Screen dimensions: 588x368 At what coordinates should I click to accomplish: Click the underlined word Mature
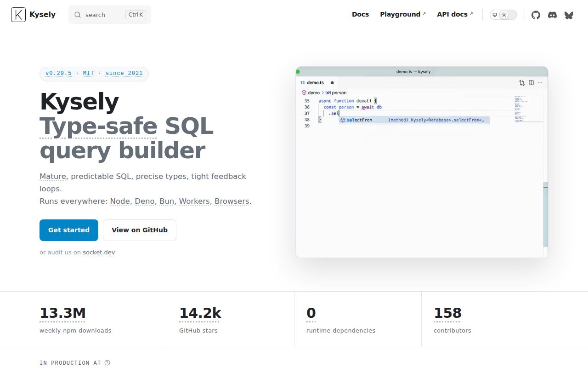[53, 176]
